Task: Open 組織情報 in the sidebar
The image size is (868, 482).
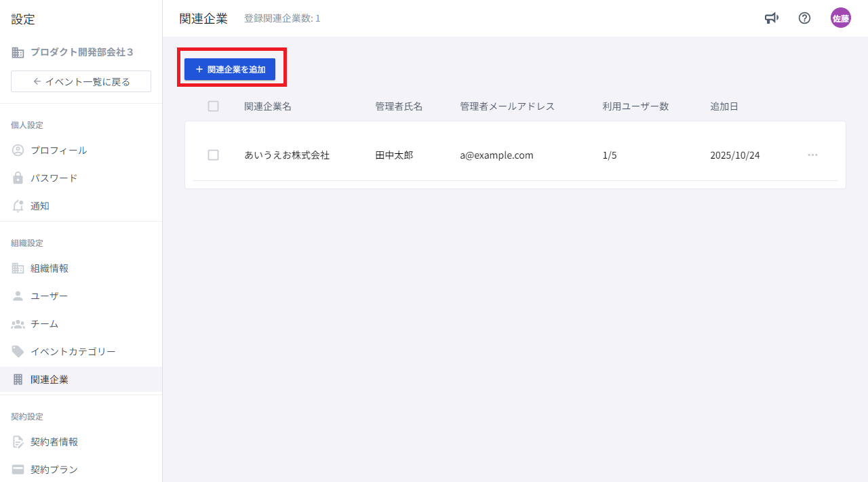Action: pos(50,268)
